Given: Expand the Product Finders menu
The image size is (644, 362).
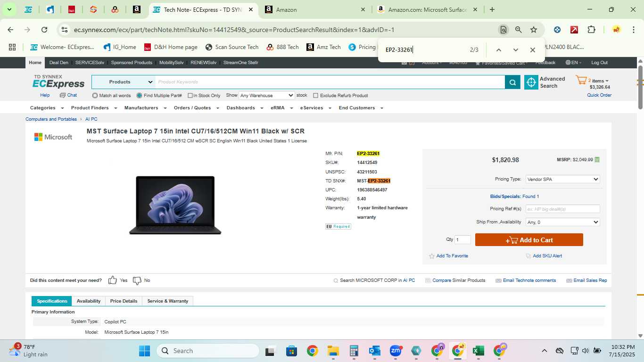Looking at the screenshot, I should 93,108.
